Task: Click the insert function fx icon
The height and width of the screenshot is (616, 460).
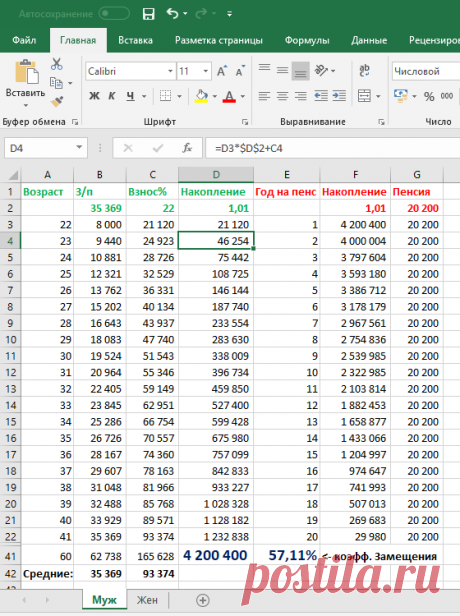Action: click(x=187, y=148)
